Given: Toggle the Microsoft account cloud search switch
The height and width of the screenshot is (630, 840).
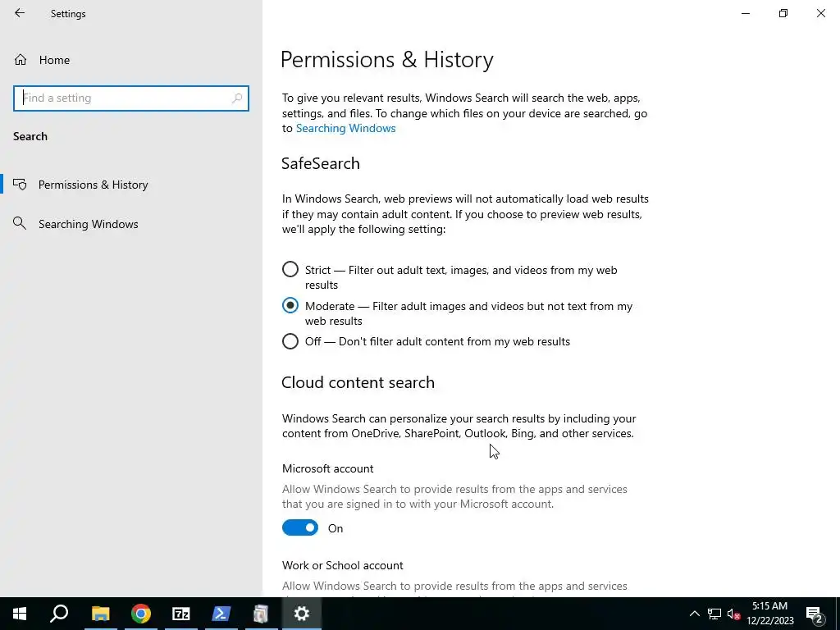Looking at the screenshot, I should tap(300, 527).
